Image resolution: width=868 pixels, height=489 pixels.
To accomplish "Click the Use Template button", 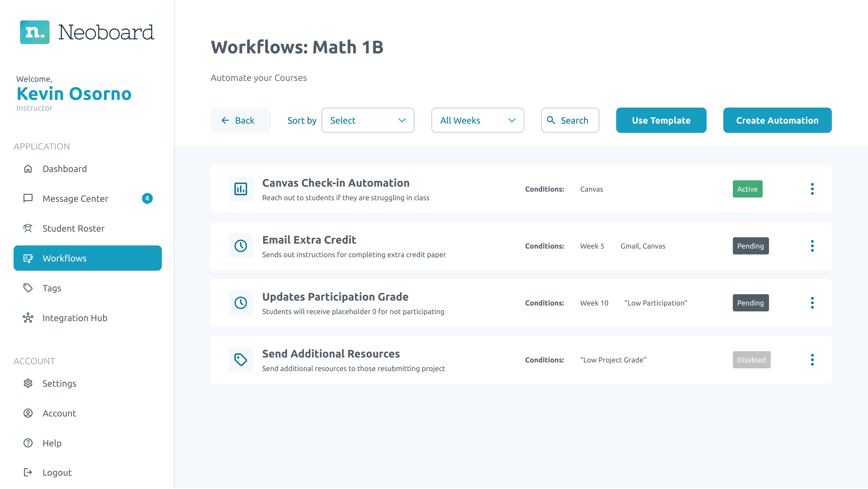I will coord(661,120).
